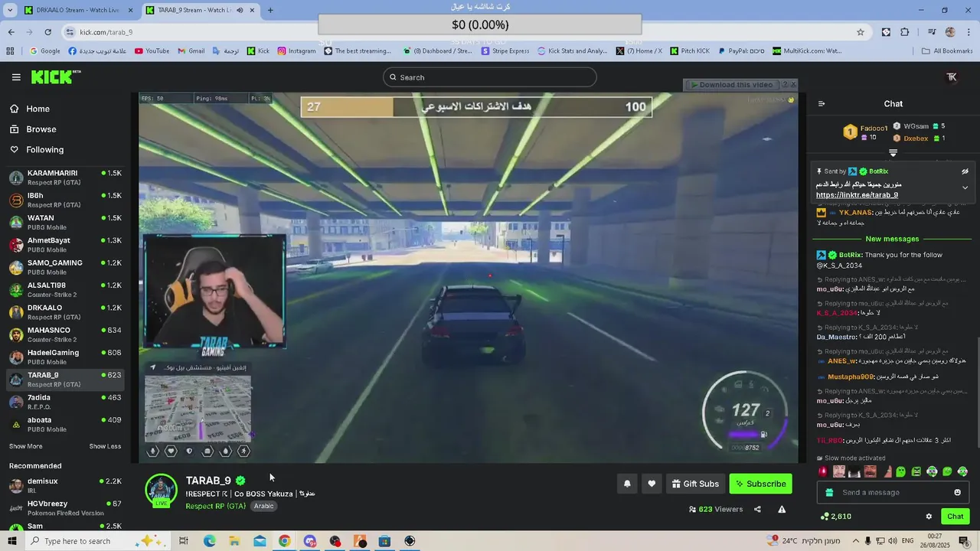Open recommended channel demisux

(65, 485)
